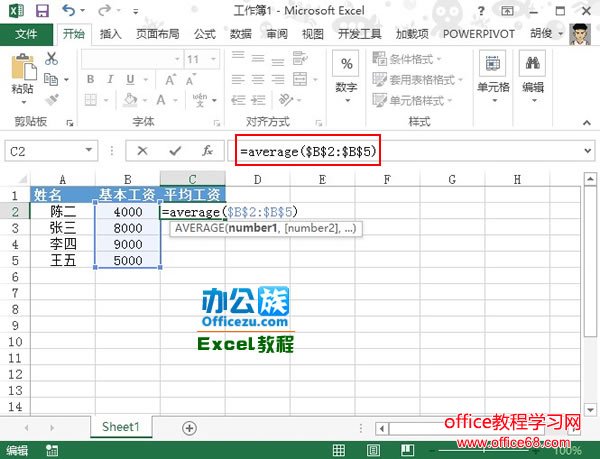Viewport: 600px width, 459px height.
Task: Click the Cut scissors icon
Action: pyautogui.click(x=51, y=59)
